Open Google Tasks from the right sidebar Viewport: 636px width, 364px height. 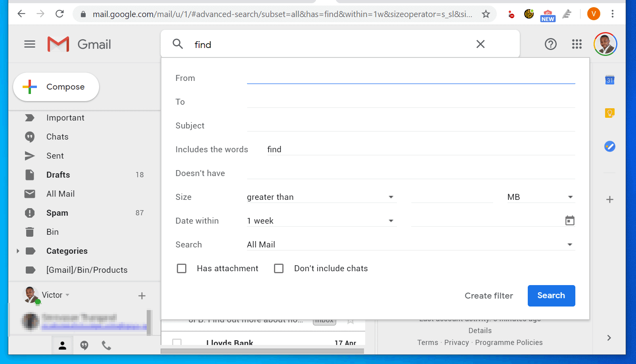609,146
